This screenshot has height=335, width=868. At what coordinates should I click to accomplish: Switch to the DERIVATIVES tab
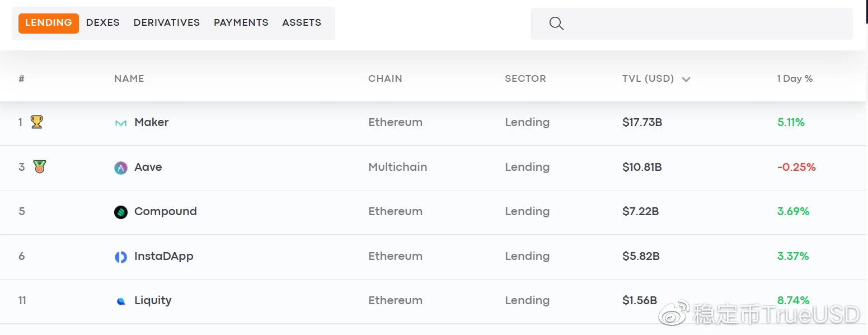coord(167,22)
